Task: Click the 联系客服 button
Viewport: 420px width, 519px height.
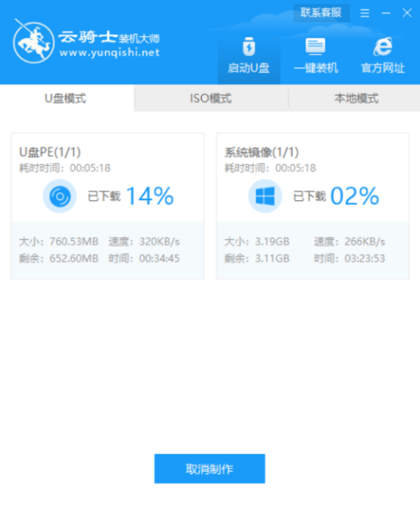Action: [321, 13]
